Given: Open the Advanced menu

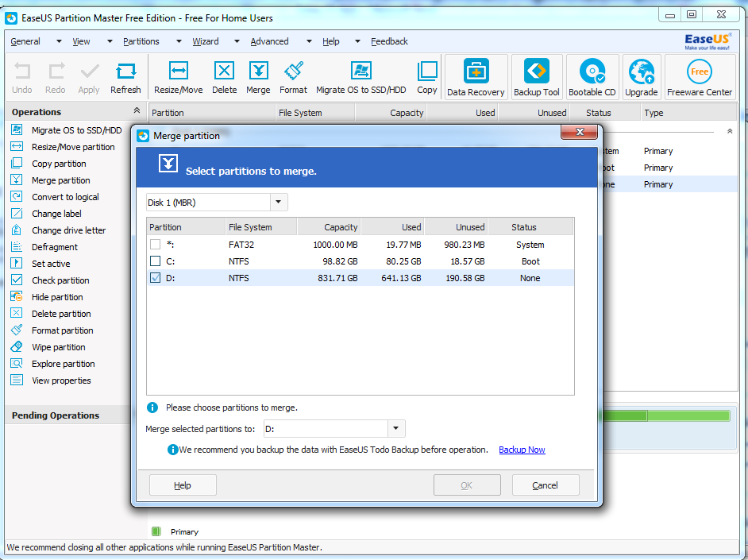Looking at the screenshot, I should [269, 41].
